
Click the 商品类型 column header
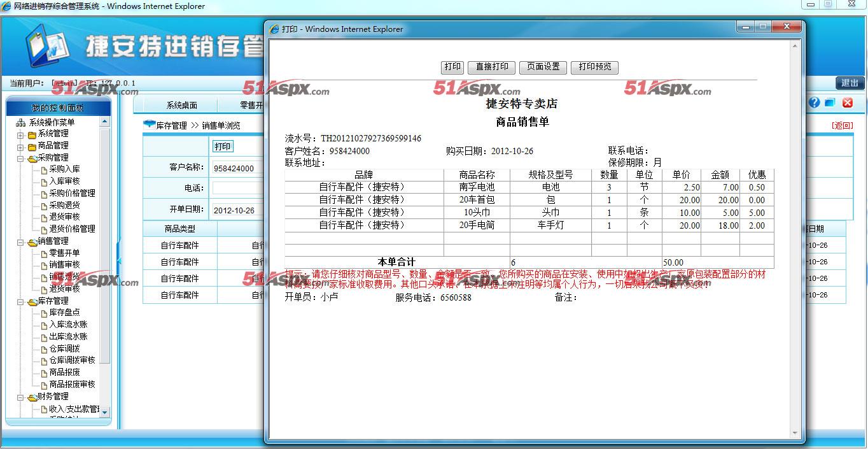tap(180, 229)
